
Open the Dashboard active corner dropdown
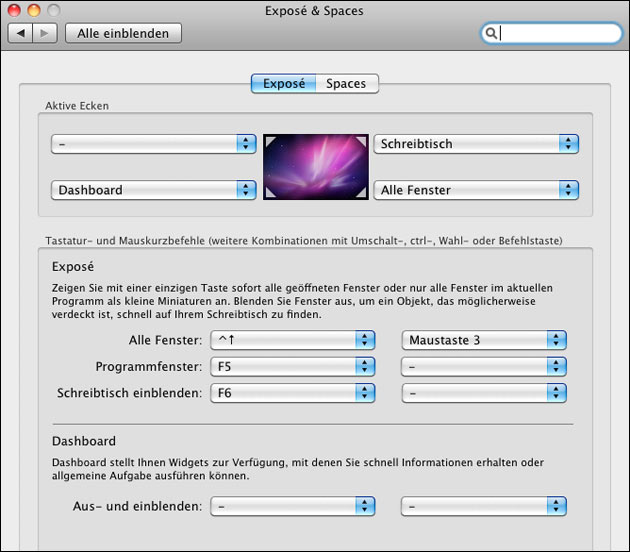pos(154,190)
